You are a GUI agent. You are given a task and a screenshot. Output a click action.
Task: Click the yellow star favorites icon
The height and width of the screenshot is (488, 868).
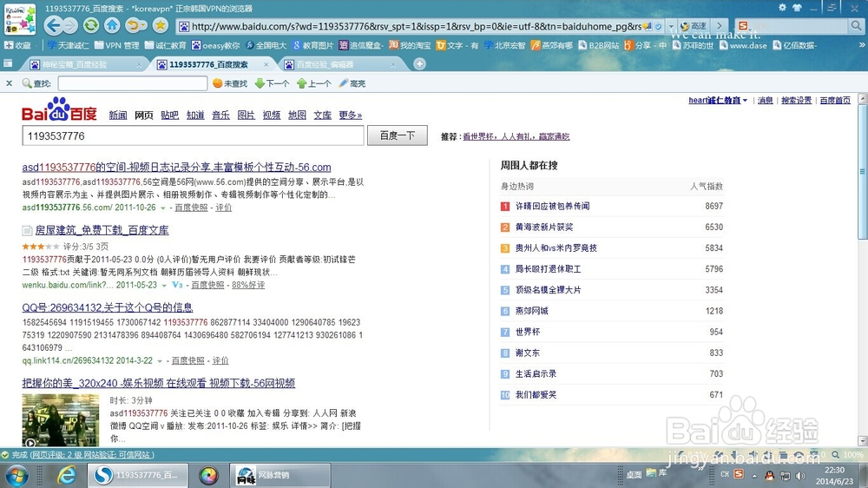(x=161, y=25)
